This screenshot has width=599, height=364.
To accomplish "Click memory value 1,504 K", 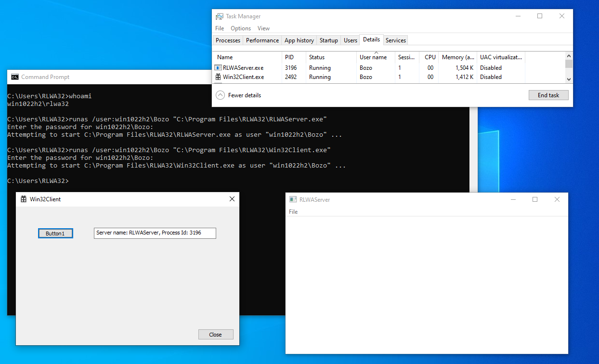I will tap(464, 68).
